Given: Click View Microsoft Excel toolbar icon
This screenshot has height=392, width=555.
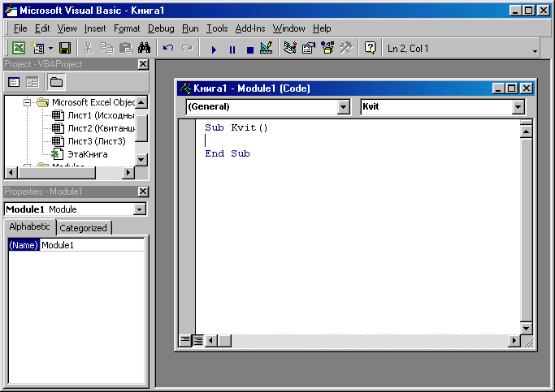Looking at the screenshot, I should (19, 48).
